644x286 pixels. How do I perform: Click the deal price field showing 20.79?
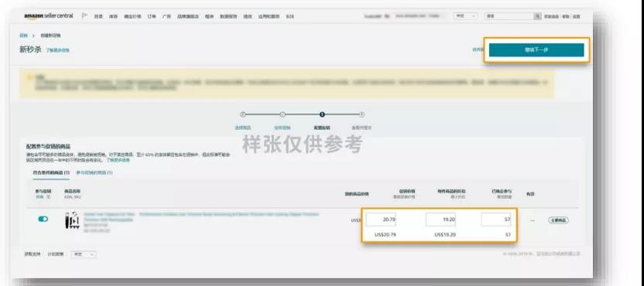381,220
